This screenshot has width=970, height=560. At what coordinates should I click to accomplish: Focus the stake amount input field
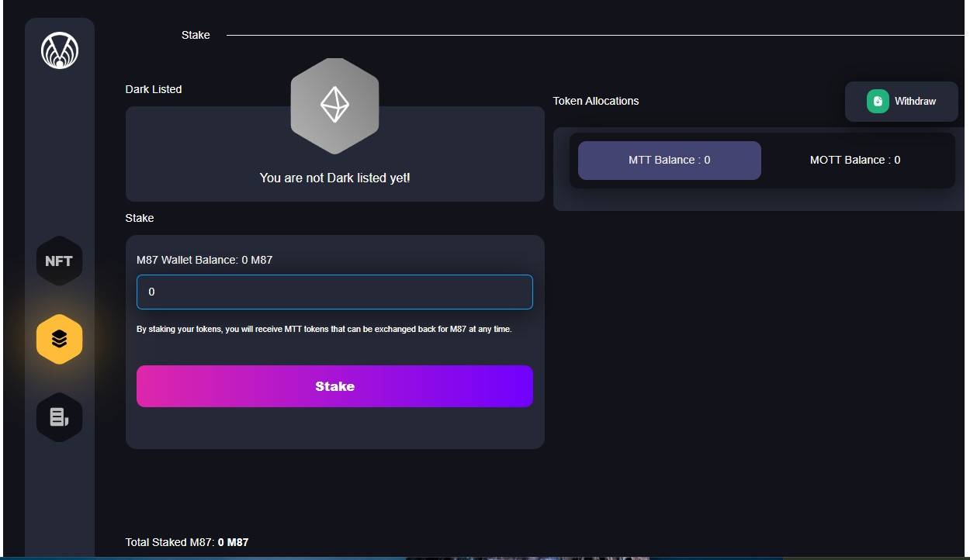[334, 292]
